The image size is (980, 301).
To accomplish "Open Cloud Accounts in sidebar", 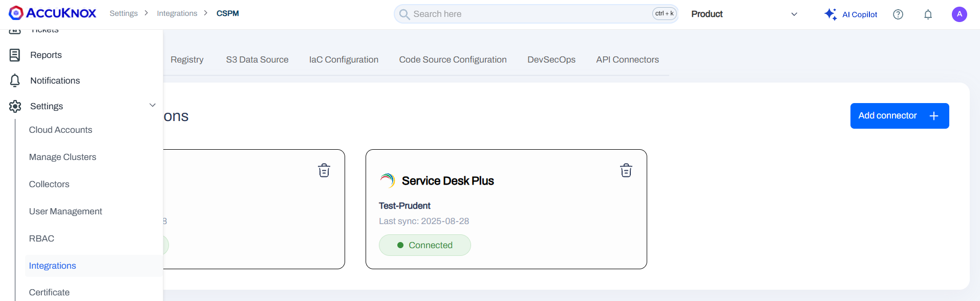I will point(60,130).
